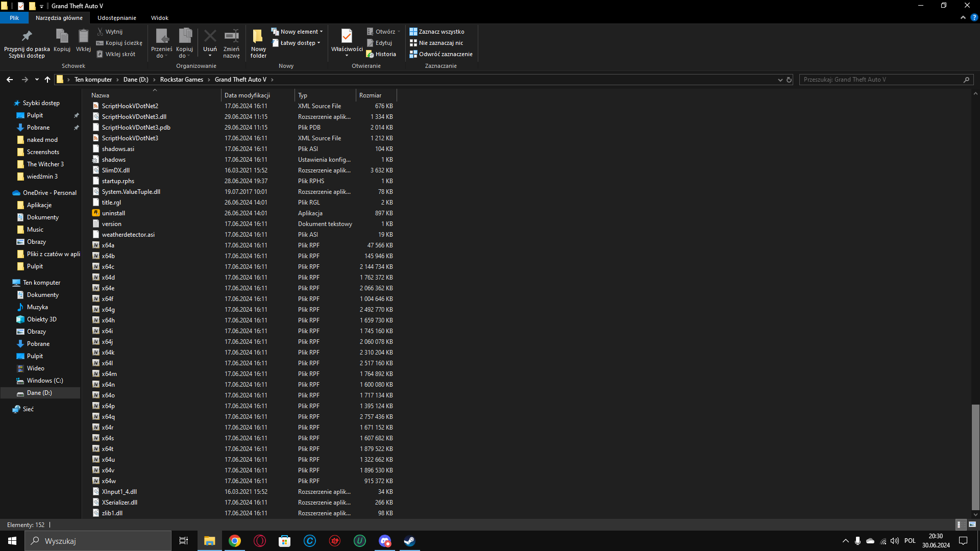The width and height of the screenshot is (980, 551).
Task: Open the Udostępnianie ribbon tab
Action: coord(116,18)
